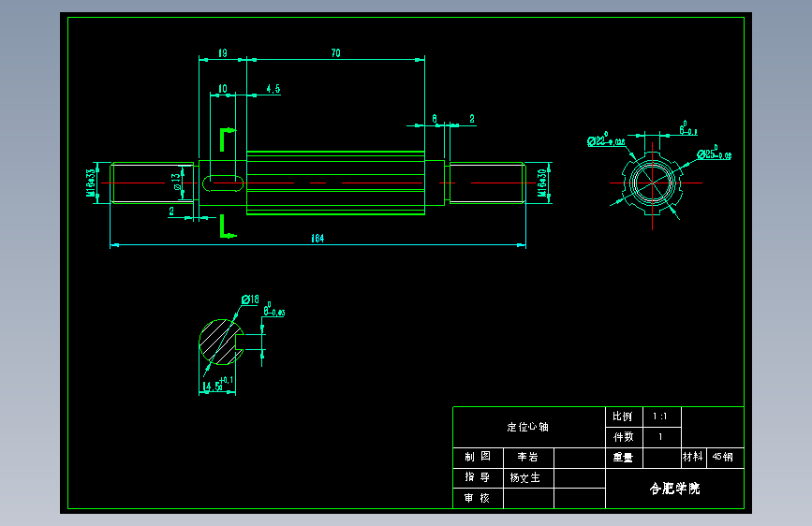Click the "合肥学院" school name
The width and height of the screenshot is (812, 526).
point(674,489)
